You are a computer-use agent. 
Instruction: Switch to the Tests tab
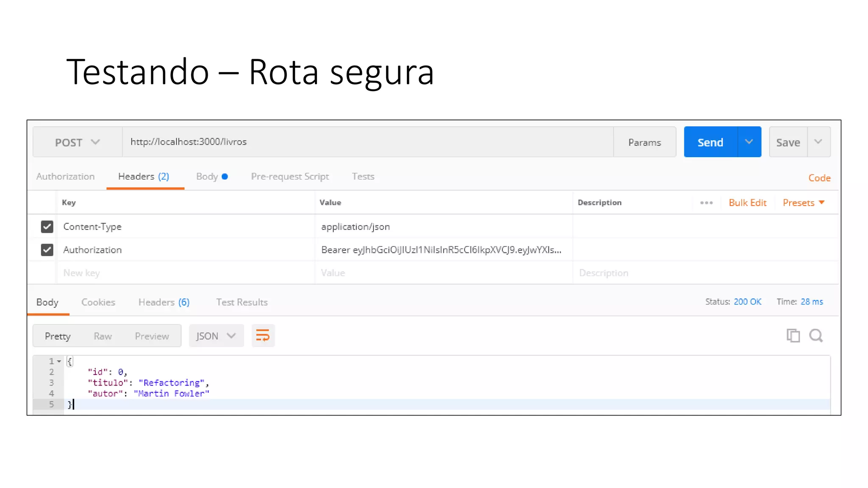(x=363, y=177)
